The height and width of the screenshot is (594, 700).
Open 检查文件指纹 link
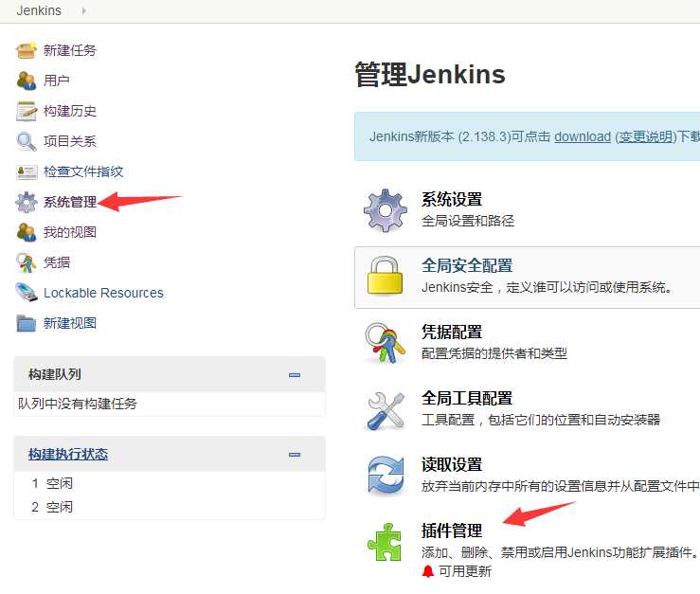[x=83, y=172]
